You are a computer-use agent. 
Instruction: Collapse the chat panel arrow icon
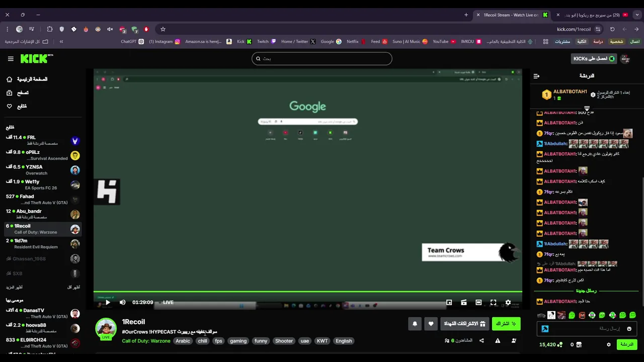click(536, 76)
